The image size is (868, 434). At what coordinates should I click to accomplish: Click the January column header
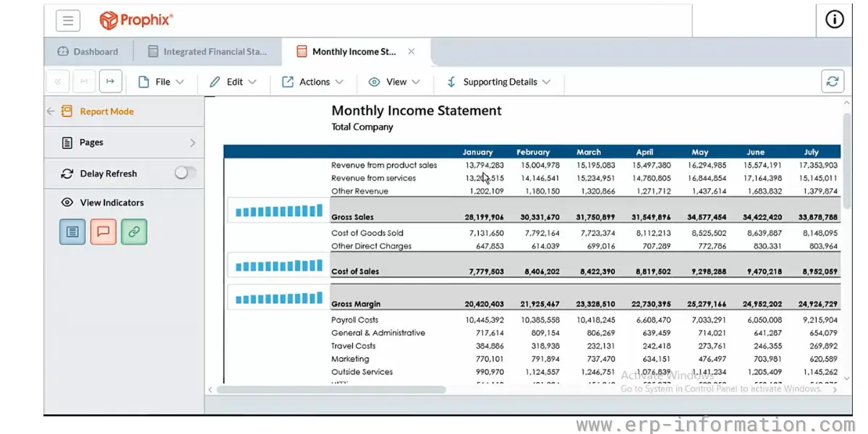click(x=477, y=152)
